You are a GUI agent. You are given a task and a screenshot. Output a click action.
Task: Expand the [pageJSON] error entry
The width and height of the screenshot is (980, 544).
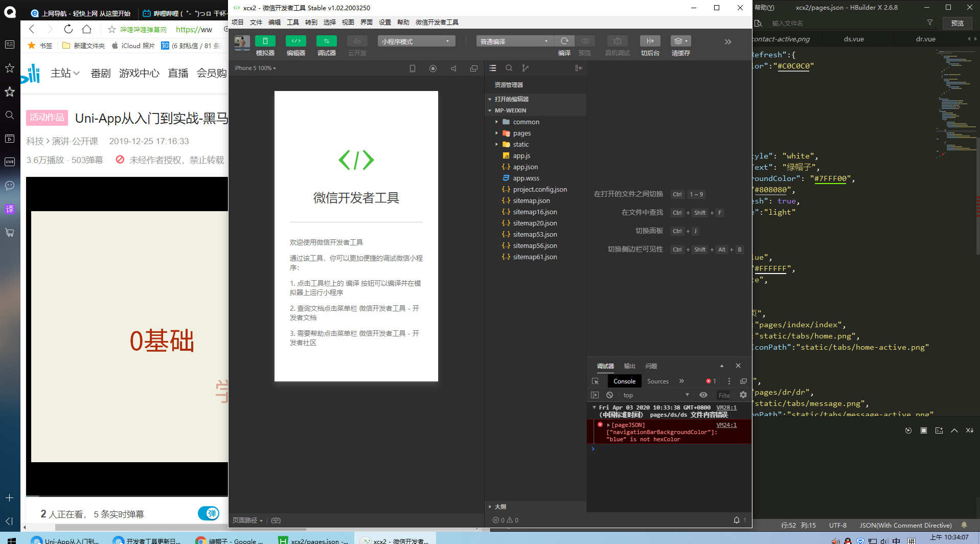608,425
